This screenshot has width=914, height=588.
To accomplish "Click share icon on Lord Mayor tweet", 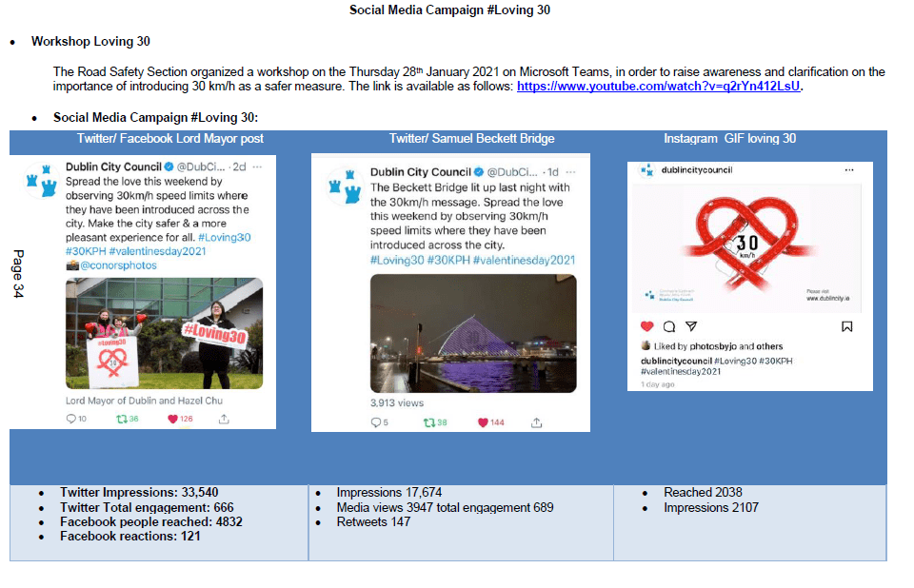I will point(224,419).
